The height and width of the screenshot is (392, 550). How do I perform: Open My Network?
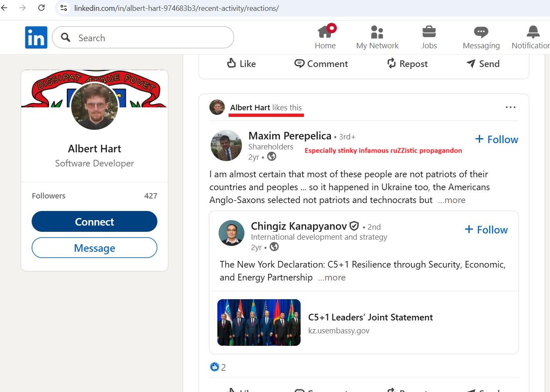[377, 37]
